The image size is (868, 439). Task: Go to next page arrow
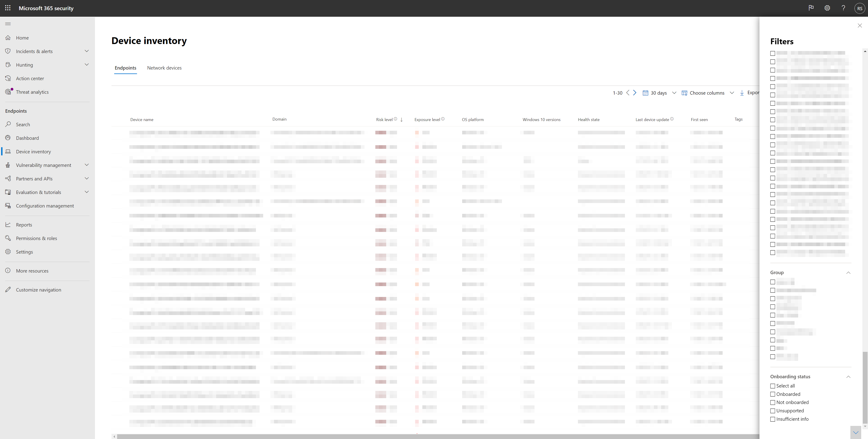point(634,93)
